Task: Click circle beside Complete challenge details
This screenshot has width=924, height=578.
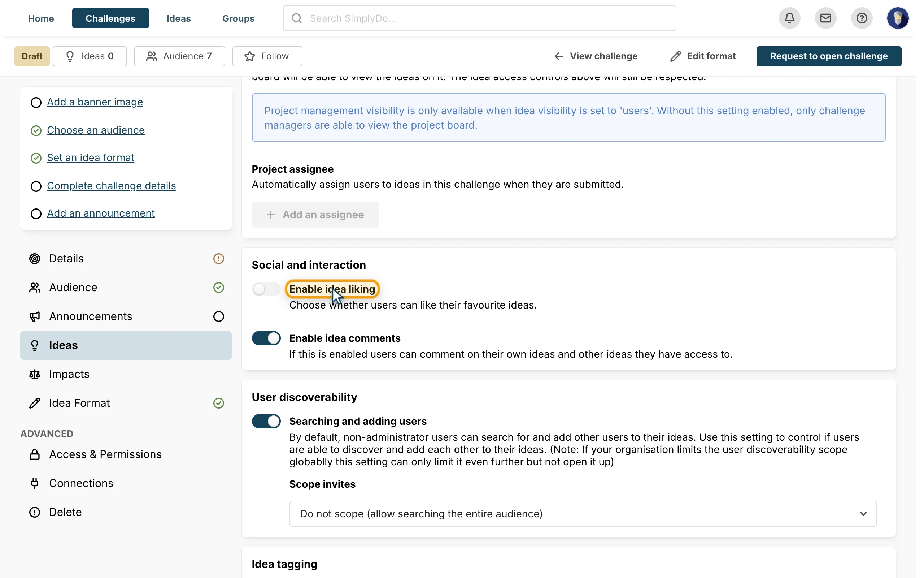Action: click(x=36, y=186)
